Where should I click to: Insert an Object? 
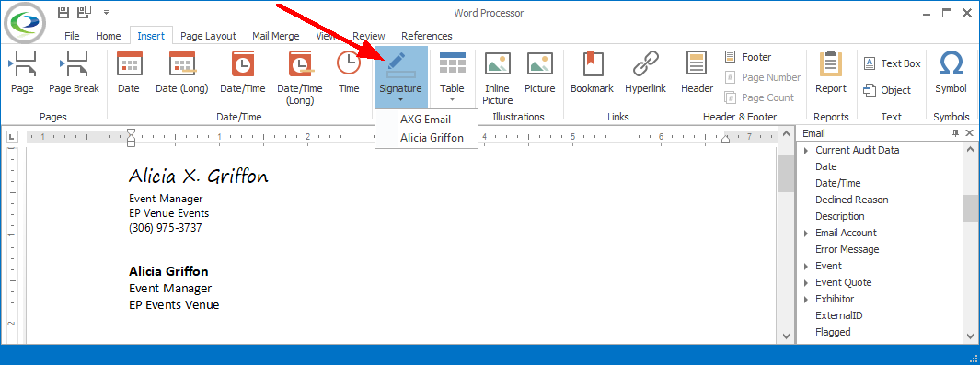pos(887,90)
